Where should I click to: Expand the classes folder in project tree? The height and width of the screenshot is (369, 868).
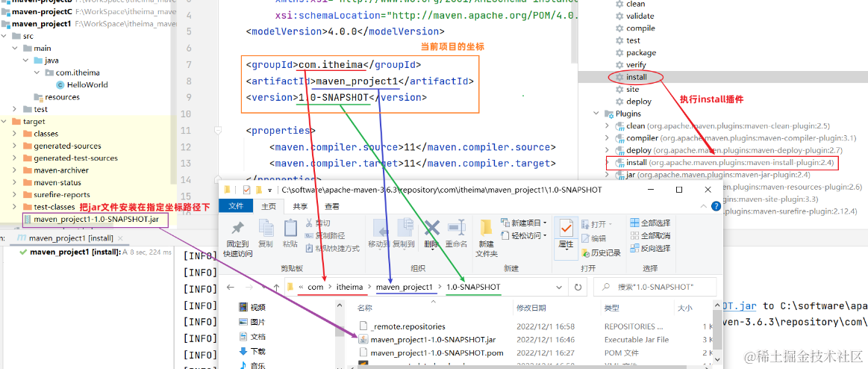click(x=15, y=134)
